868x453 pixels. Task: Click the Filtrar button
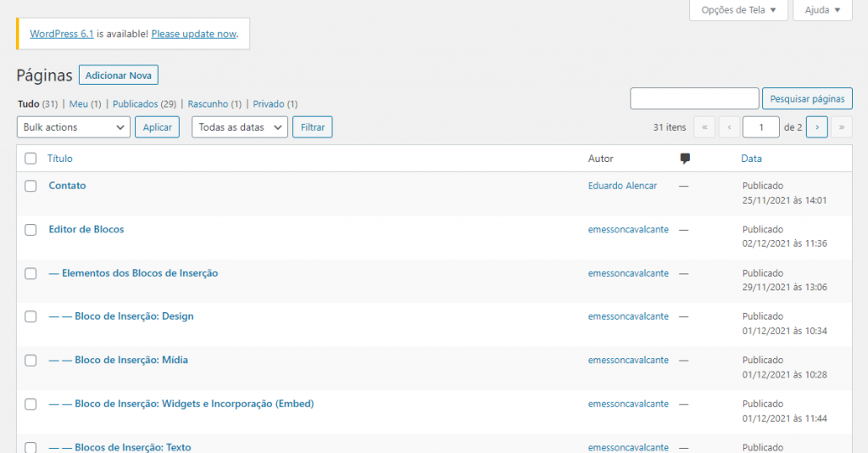pos(313,126)
